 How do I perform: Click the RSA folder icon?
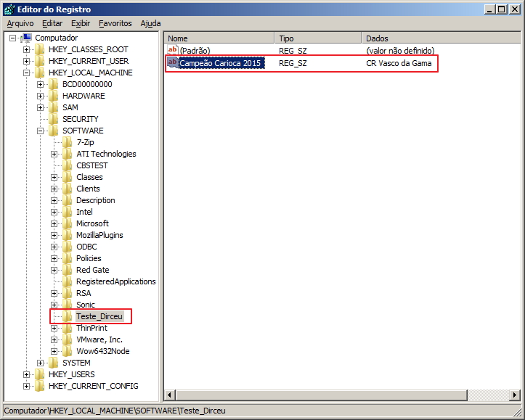tap(68, 293)
